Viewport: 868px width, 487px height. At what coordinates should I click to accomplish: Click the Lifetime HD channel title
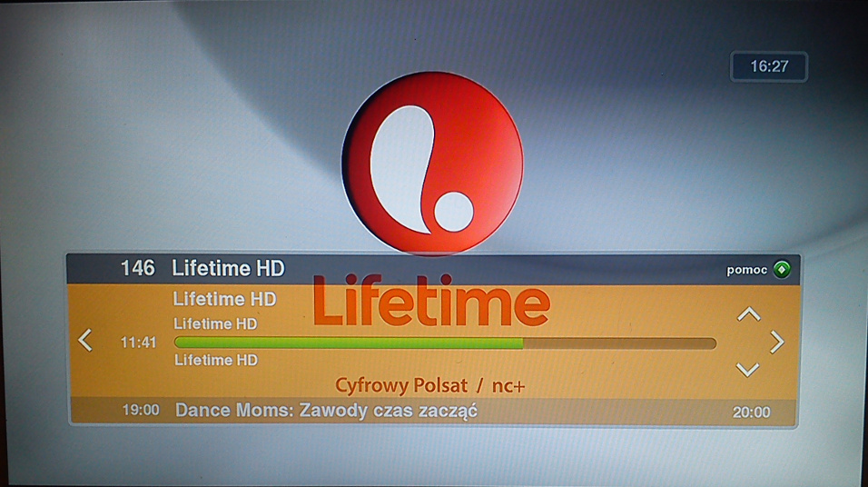coord(228,269)
